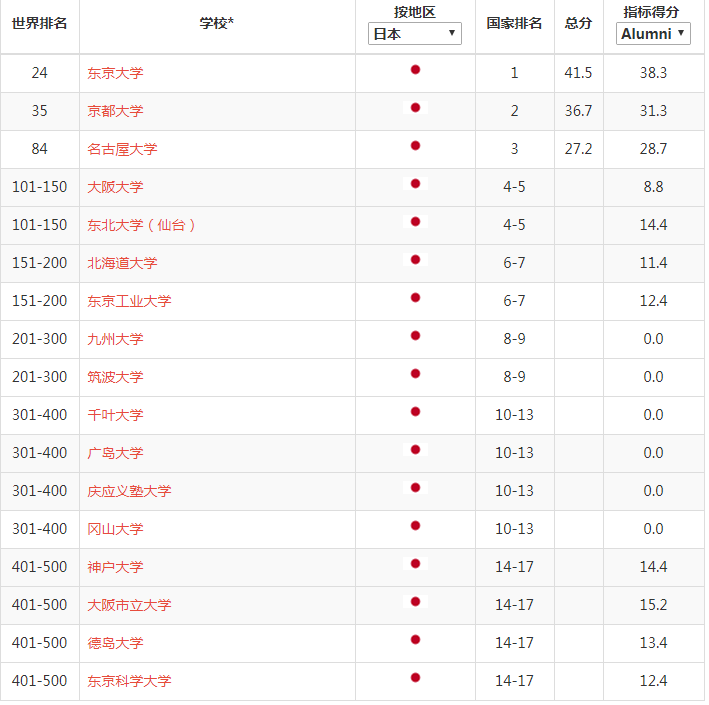This screenshot has width=709, height=705.
Task: Open 广岛大学 link
Action: [x=115, y=453]
